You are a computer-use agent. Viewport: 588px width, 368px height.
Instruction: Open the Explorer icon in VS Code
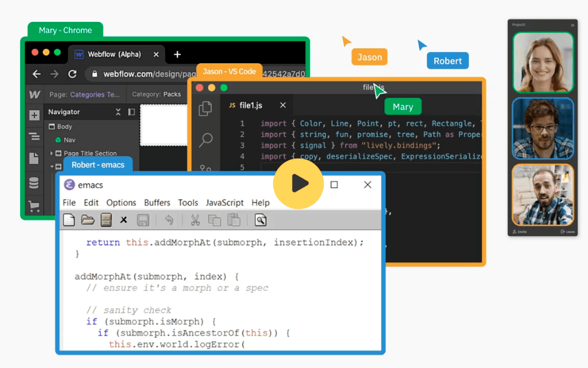coord(205,109)
